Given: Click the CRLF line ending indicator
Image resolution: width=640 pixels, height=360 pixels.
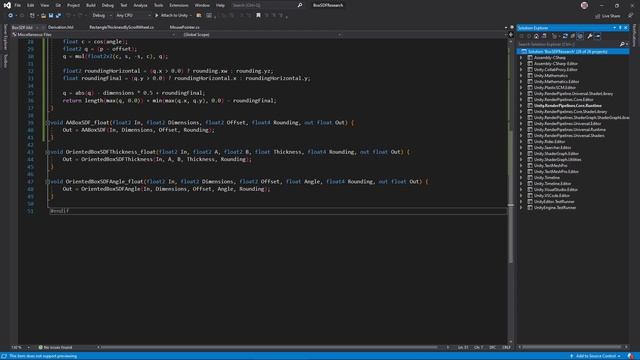Looking at the screenshot, I should pyautogui.click(x=506, y=347).
